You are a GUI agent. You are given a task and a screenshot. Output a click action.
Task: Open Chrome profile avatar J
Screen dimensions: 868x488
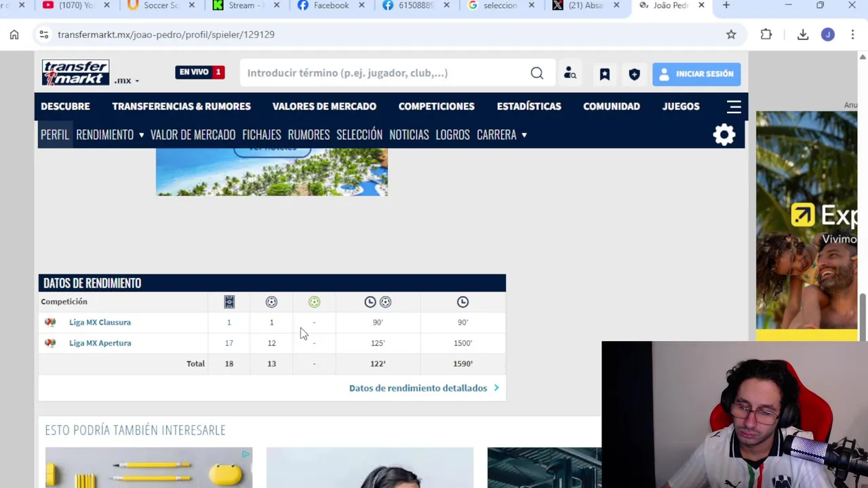pyautogui.click(x=828, y=35)
